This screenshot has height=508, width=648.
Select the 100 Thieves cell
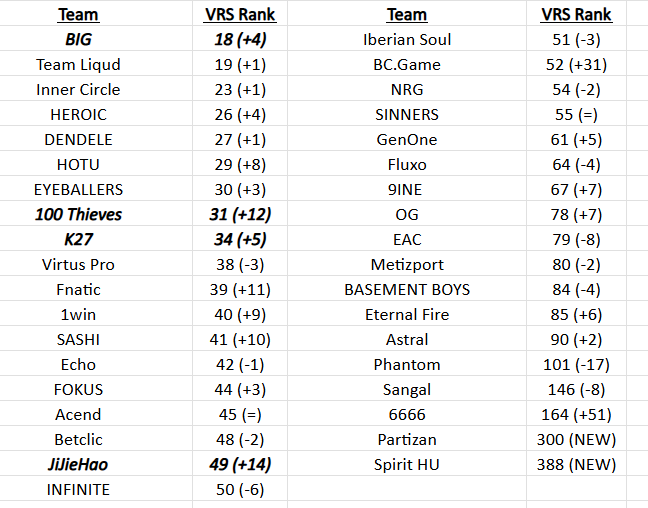(79, 214)
